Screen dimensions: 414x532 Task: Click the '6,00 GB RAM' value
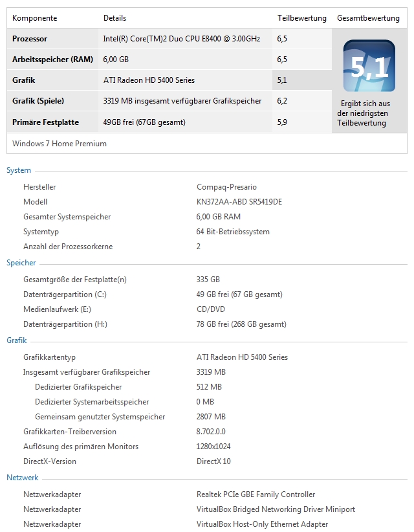[x=219, y=217]
